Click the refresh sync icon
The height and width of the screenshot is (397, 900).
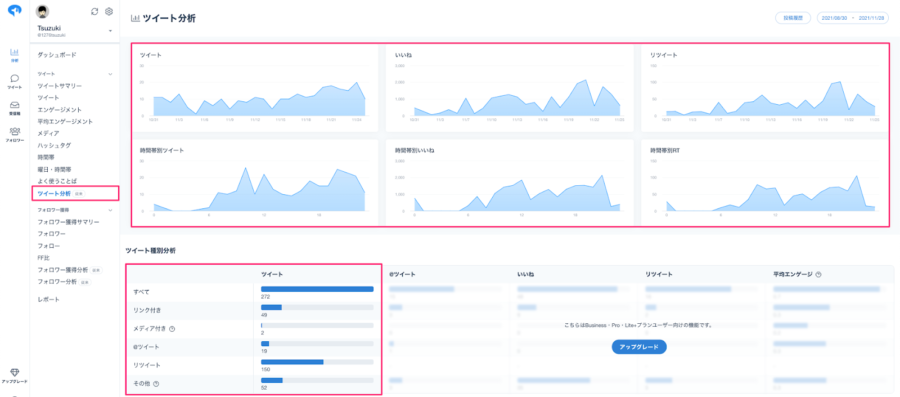pos(95,11)
